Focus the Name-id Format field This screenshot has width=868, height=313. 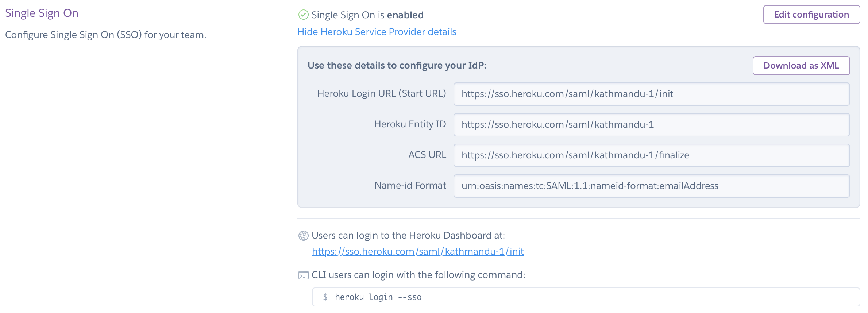651,186
